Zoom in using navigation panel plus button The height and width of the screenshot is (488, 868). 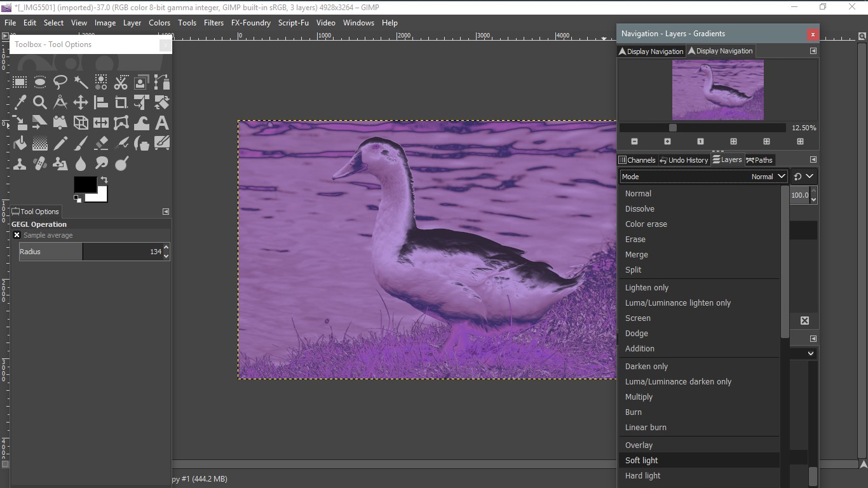pos(667,141)
